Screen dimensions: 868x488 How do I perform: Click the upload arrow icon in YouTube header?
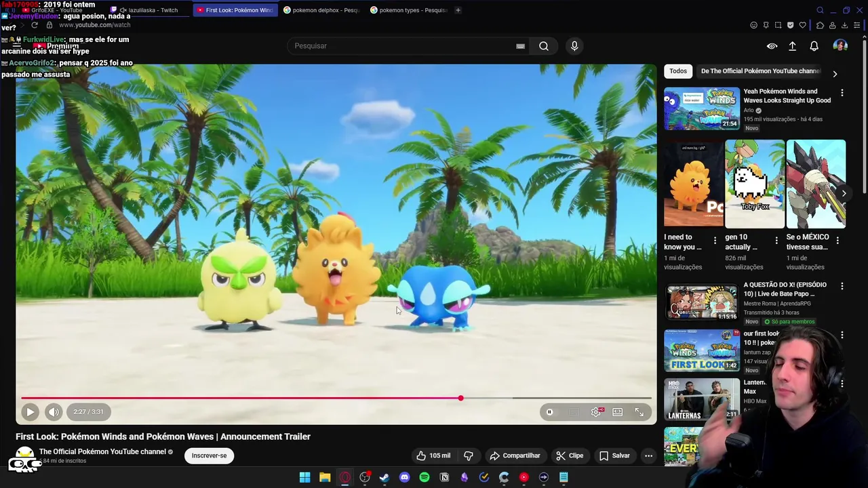click(793, 46)
